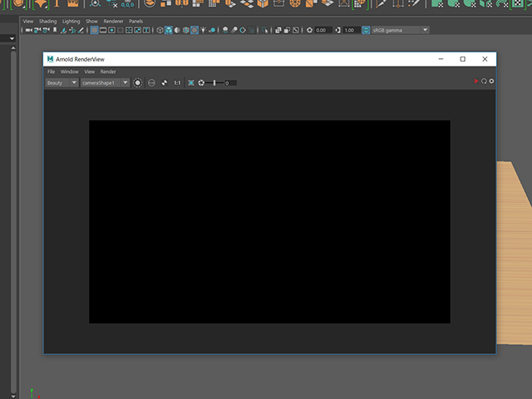Click the gear icon at the right of RenderView toolbar
Image resolution: width=532 pixels, height=399 pixels.
(491, 81)
